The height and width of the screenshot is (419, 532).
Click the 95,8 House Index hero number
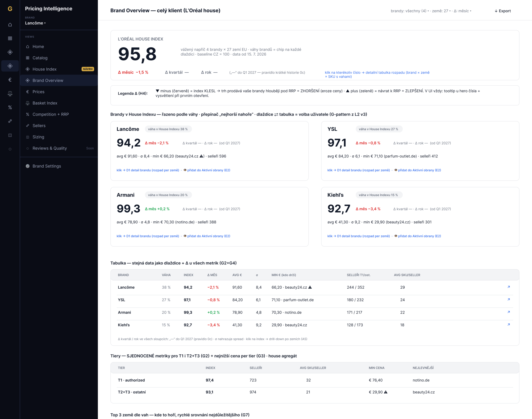(137, 54)
